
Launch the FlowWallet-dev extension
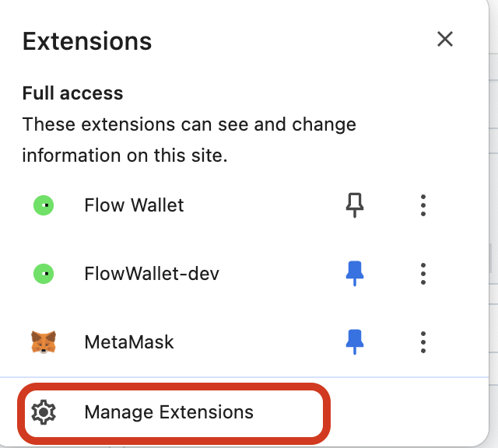(151, 274)
